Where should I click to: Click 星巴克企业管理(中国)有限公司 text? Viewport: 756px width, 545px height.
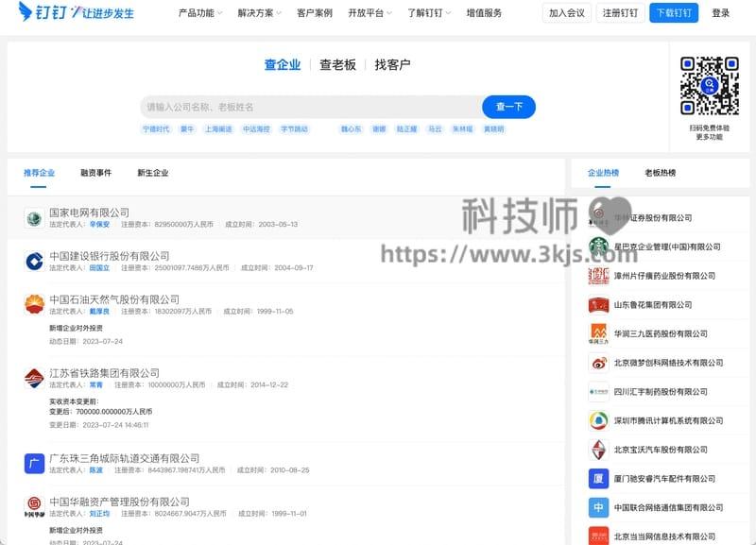pos(667,247)
